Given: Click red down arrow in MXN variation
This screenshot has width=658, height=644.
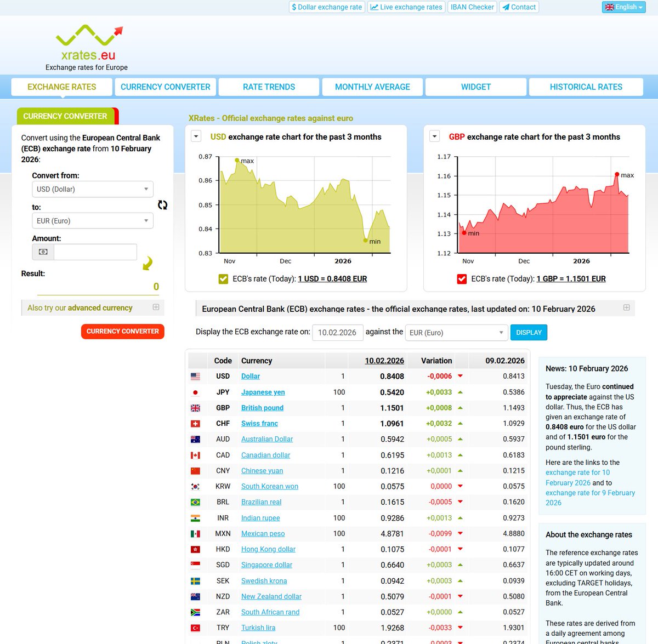Looking at the screenshot, I should (460, 533).
